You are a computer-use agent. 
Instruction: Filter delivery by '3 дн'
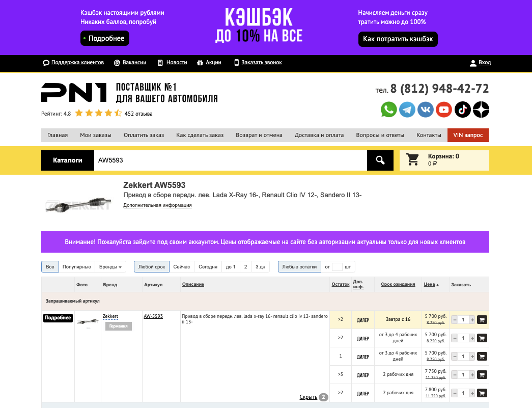[x=260, y=267]
